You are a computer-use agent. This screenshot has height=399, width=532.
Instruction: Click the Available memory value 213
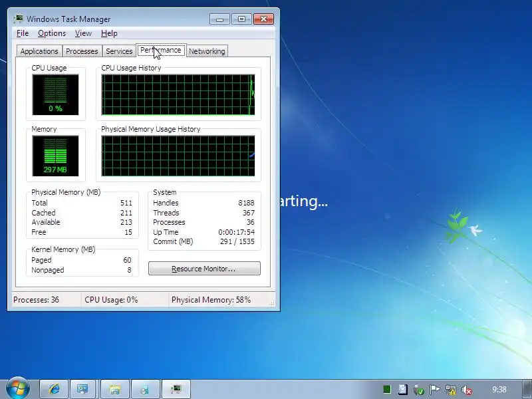(x=126, y=222)
